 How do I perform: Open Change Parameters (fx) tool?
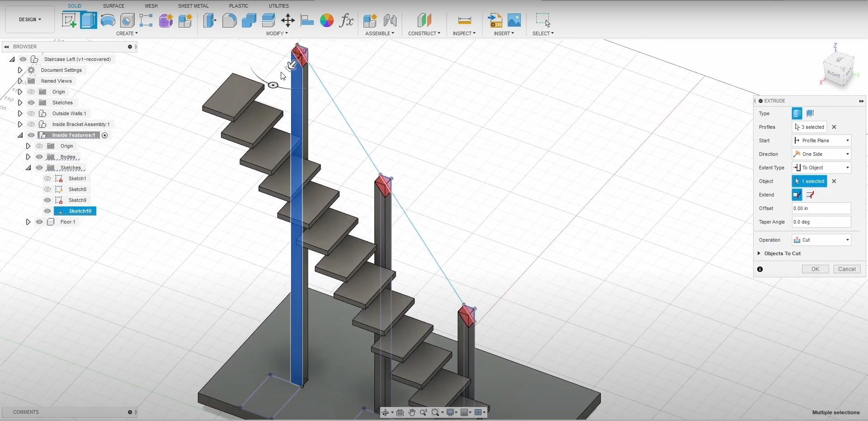[x=346, y=20]
